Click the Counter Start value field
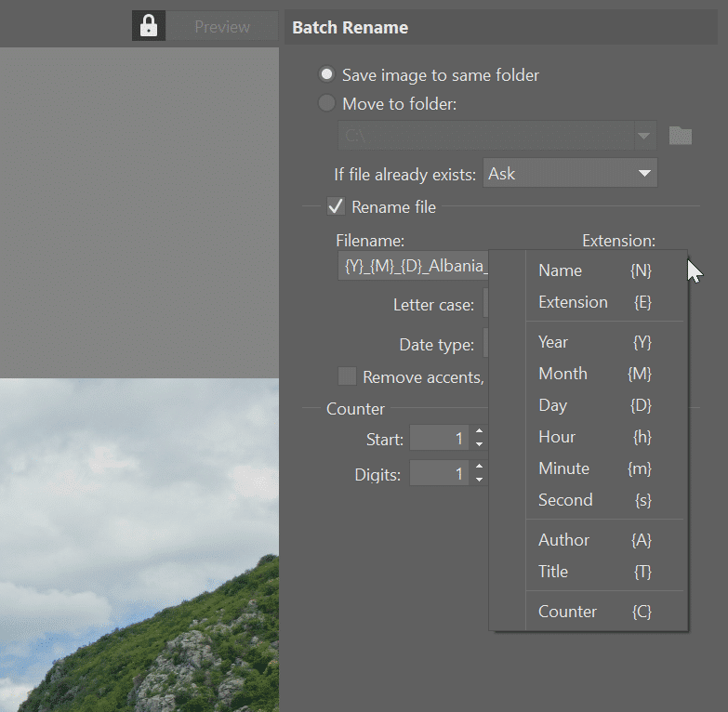728x712 pixels. (439, 438)
